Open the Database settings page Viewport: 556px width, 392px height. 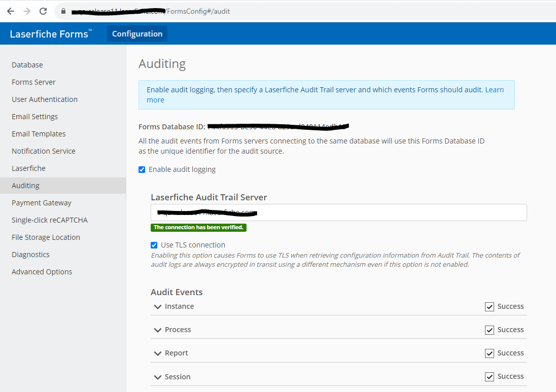tap(27, 65)
